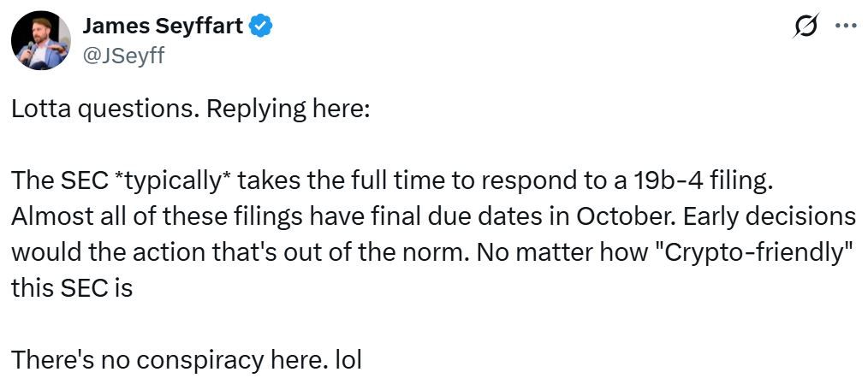Click the "Lotta questions. Replying here:" line

pyautogui.click(x=189, y=109)
